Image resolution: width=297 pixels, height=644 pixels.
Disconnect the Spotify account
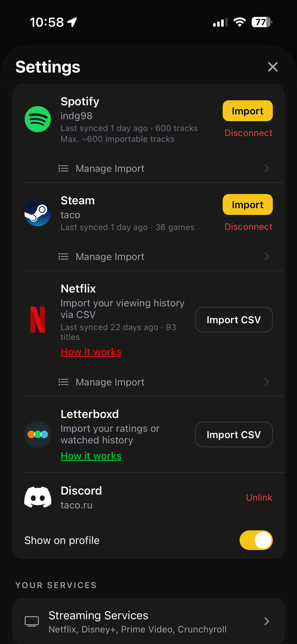click(x=248, y=133)
